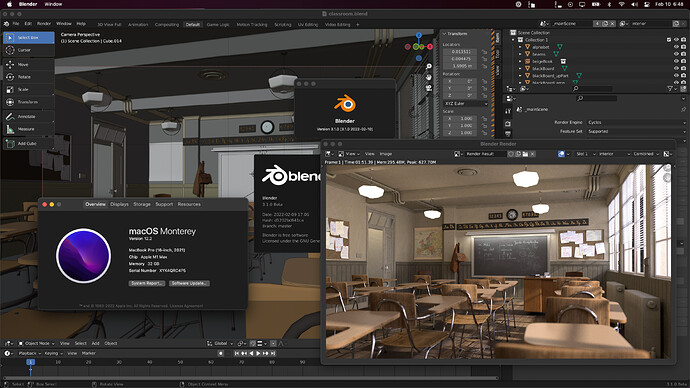Click the zoom magnifier viewport gizmo

tap(429, 66)
